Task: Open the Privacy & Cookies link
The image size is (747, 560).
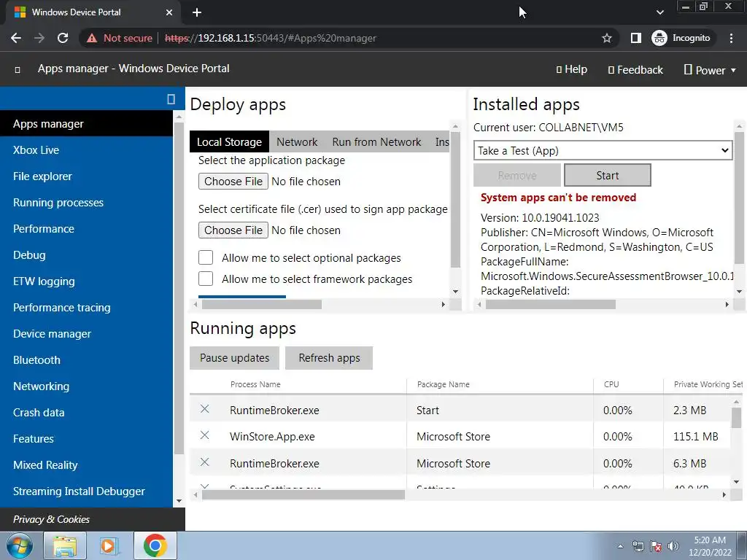Action: (x=52, y=519)
